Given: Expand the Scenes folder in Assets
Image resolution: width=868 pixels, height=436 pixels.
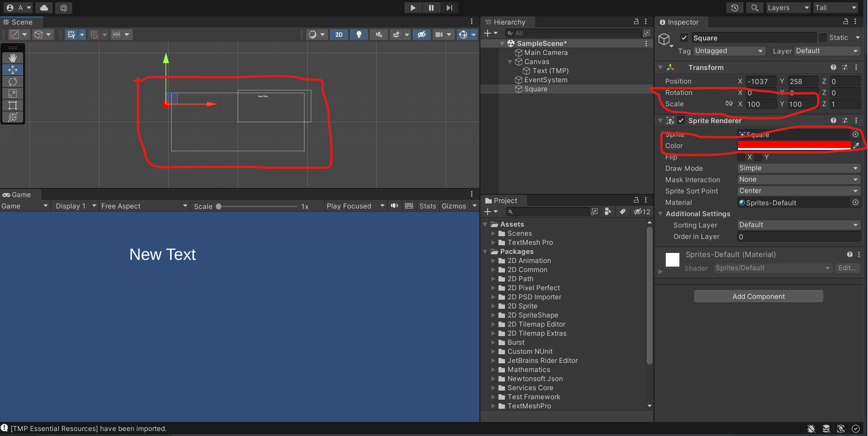Looking at the screenshot, I should click(x=494, y=233).
